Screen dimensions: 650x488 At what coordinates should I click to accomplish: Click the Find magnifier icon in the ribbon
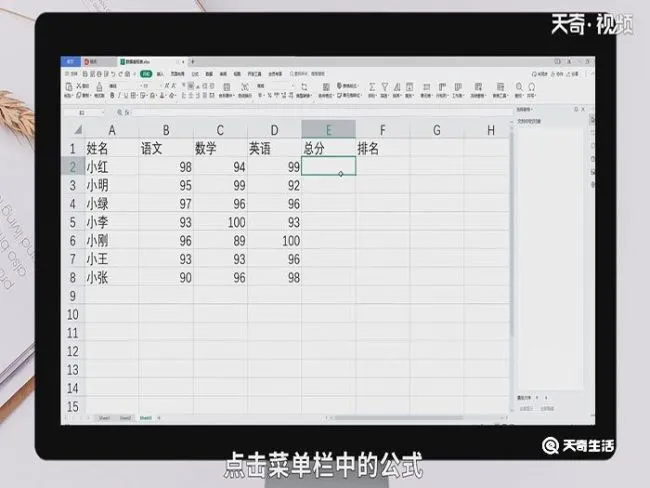(519, 87)
